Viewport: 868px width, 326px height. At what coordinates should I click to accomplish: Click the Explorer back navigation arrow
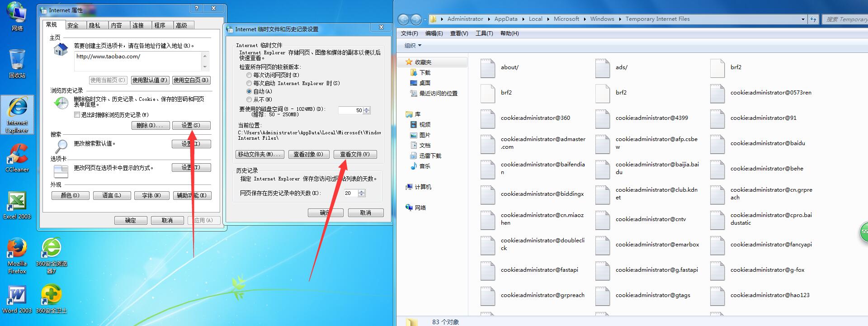point(403,19)
